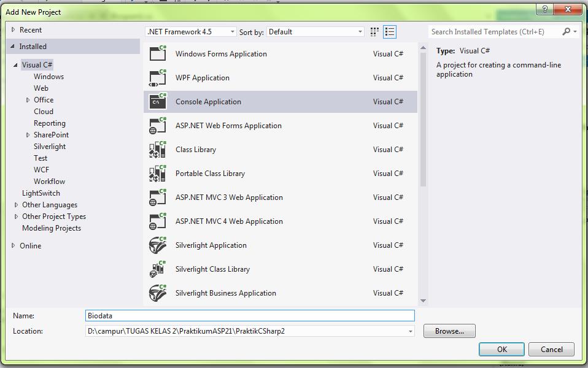Switch to small icons view
588x368 pixels.
(x=374, y=32)
